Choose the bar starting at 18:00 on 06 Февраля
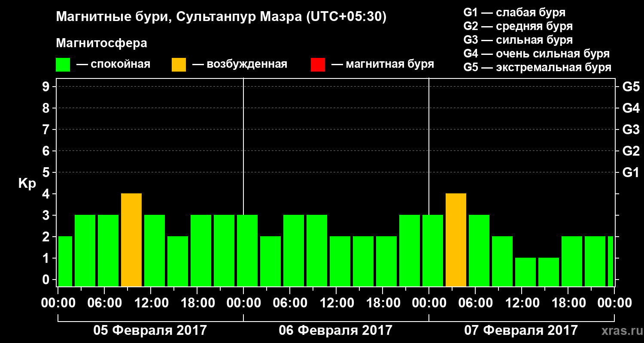Screen dimensions: 644x343 (386, 262)
